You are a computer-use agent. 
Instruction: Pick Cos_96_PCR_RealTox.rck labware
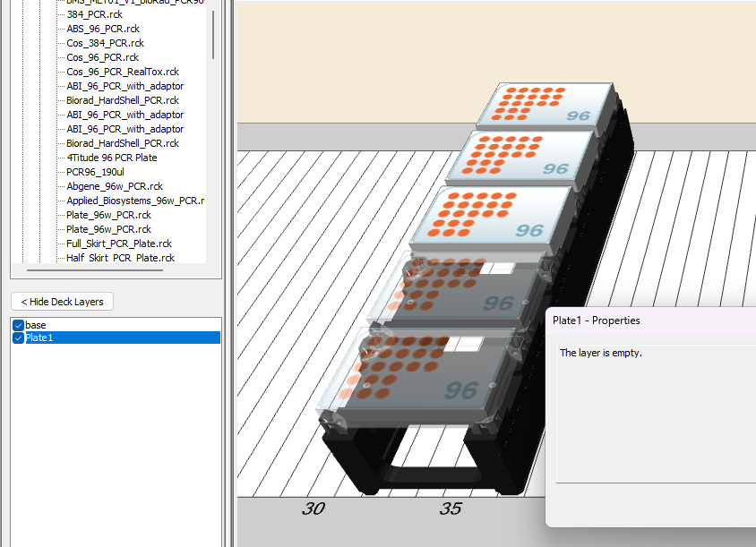click(122, 72)
